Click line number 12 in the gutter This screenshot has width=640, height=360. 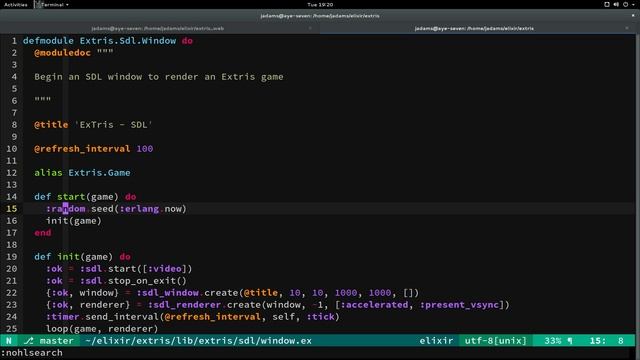[11, 173]
